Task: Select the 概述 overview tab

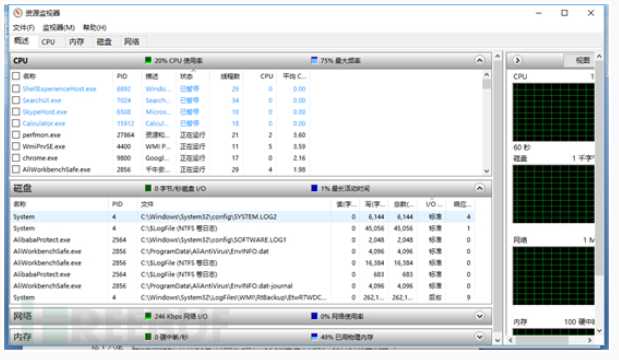Action: click(21, 41)
